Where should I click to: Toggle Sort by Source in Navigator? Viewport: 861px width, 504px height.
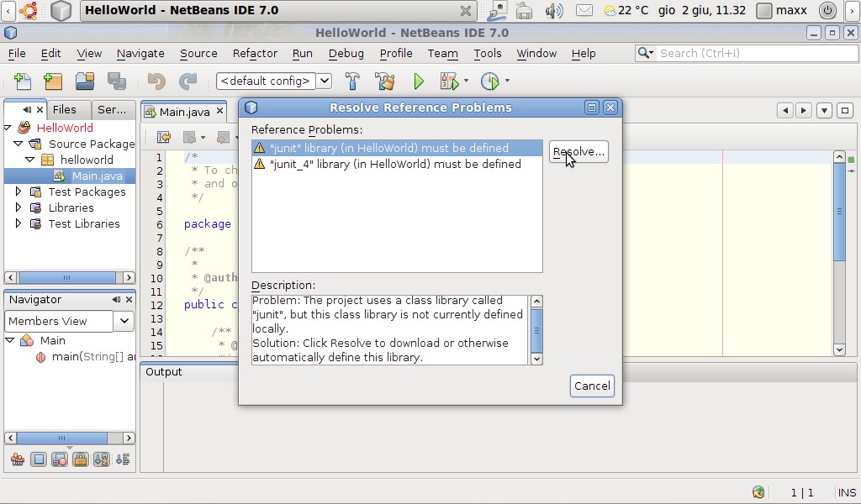[x=123, y=459]
